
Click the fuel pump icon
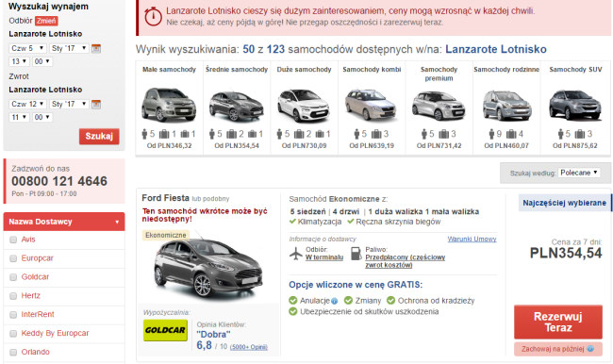356,254
